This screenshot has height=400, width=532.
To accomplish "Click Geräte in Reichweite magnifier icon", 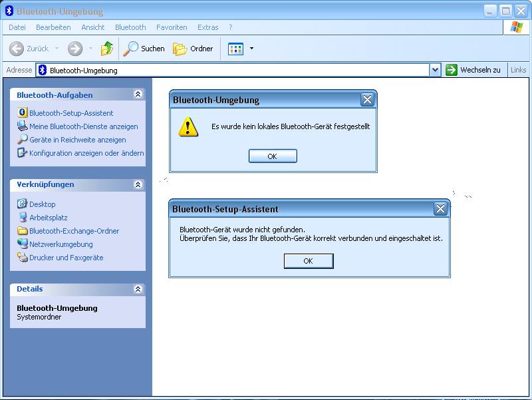I will 23,139.
